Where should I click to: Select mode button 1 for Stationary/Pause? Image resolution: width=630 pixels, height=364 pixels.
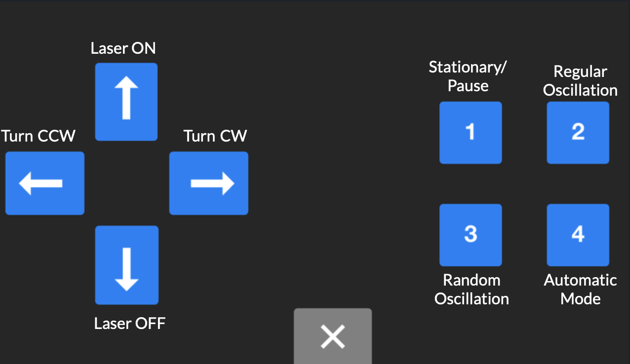pyautogui.click(x=471, y=132)
